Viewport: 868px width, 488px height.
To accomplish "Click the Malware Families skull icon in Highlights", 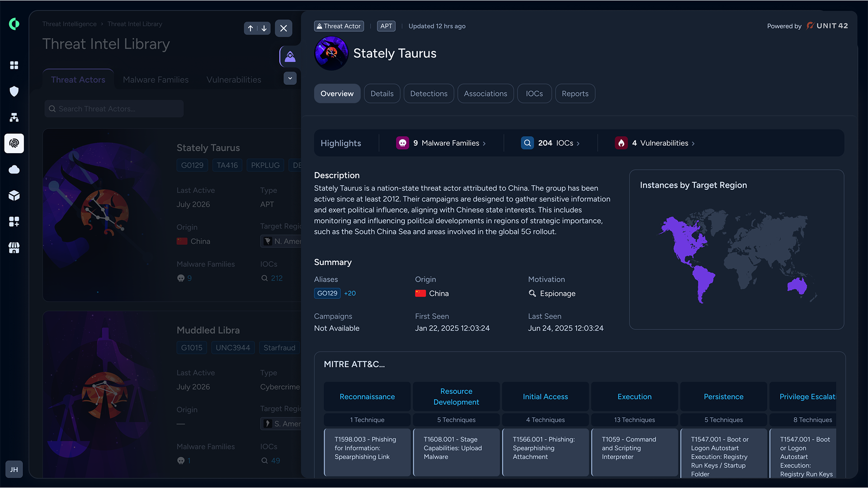I will 402,143.
